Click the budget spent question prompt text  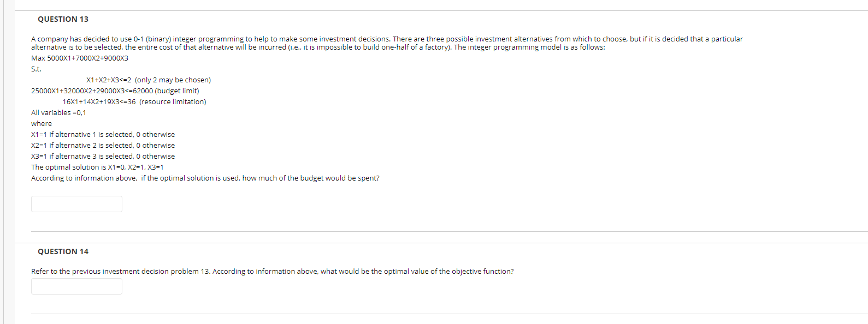tap(205, 178)
